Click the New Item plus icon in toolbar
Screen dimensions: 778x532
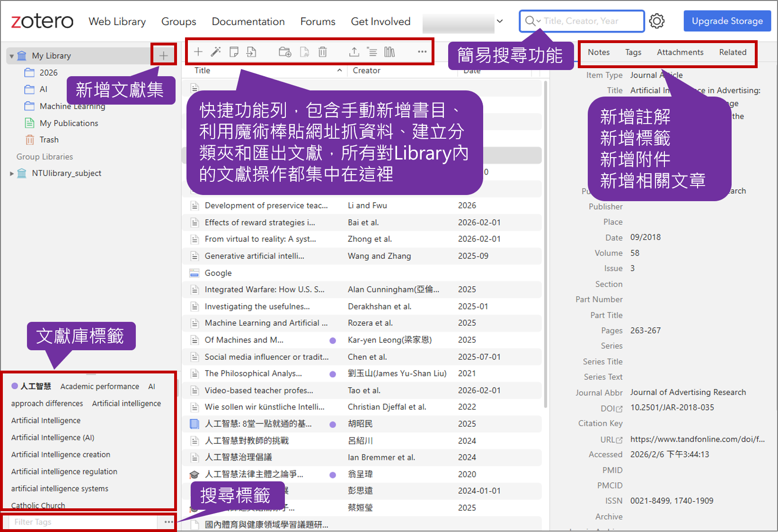click(198, 52)
